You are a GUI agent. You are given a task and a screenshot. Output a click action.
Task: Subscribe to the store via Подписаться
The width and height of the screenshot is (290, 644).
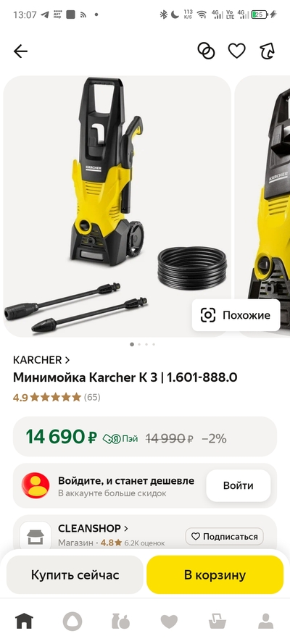tap(224, 536)
